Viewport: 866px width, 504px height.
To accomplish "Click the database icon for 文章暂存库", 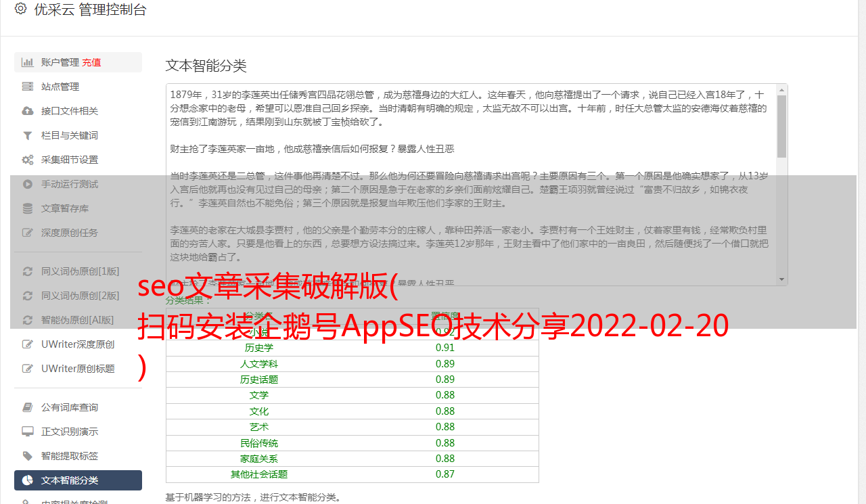I will 28,208.
